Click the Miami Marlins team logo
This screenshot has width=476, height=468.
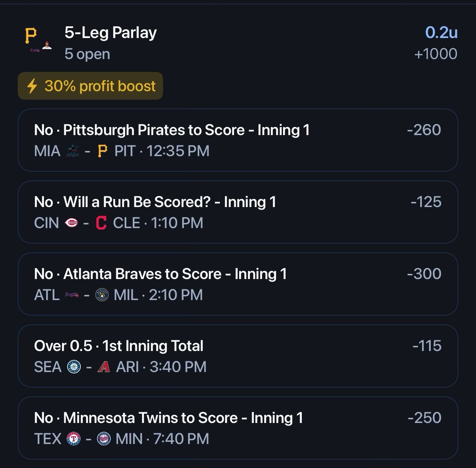73,151
